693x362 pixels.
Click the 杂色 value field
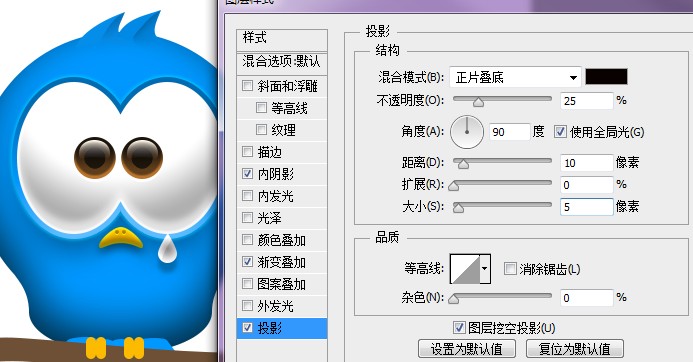pos(586,298)
